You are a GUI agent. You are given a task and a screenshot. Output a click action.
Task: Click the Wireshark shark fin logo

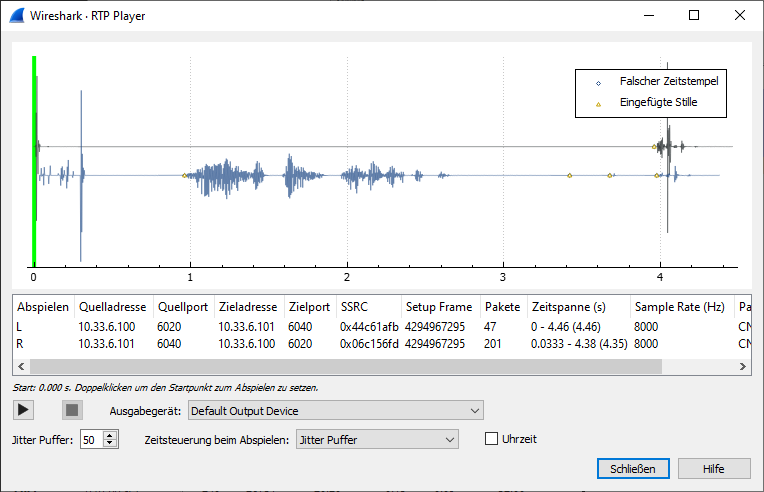click(x=17, y=16)
